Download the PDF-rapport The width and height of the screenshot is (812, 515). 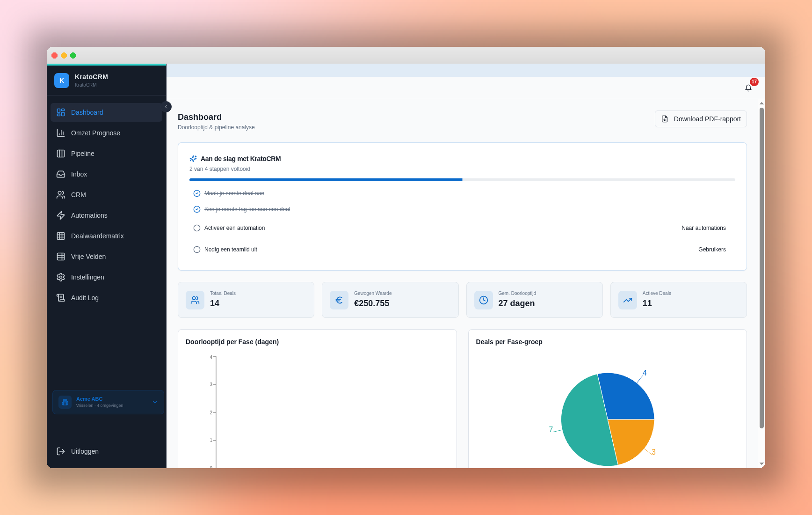[x=701, y=119]
